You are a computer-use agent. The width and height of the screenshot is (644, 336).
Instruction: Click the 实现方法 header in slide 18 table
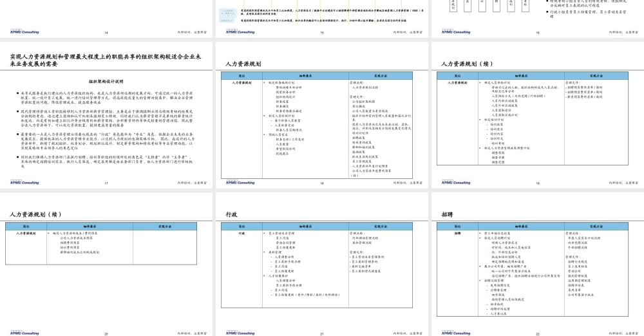point(381,76)
